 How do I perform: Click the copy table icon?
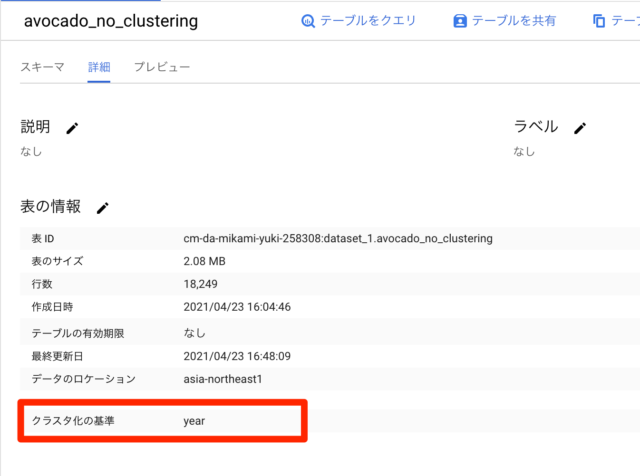pyautogui.click(x=599, y=21)
